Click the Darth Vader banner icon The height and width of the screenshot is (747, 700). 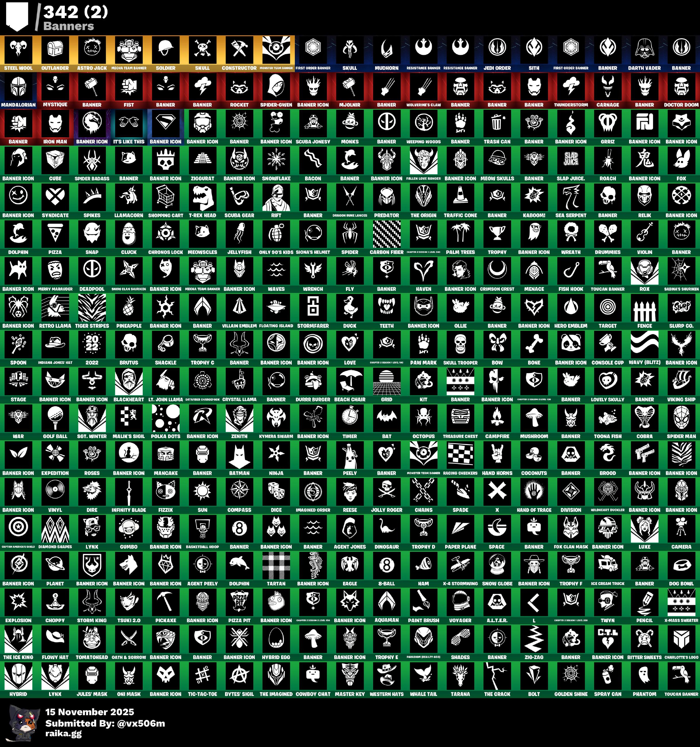click(644, 50)
